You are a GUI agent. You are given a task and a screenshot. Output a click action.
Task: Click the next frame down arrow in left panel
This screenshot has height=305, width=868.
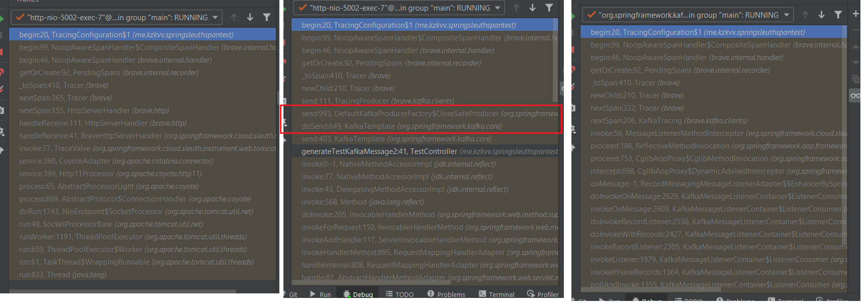point(250,17)
